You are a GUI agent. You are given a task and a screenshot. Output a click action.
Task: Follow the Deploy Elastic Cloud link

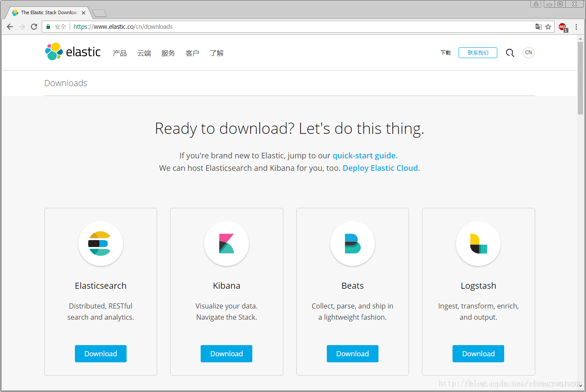tap(381, 168)
